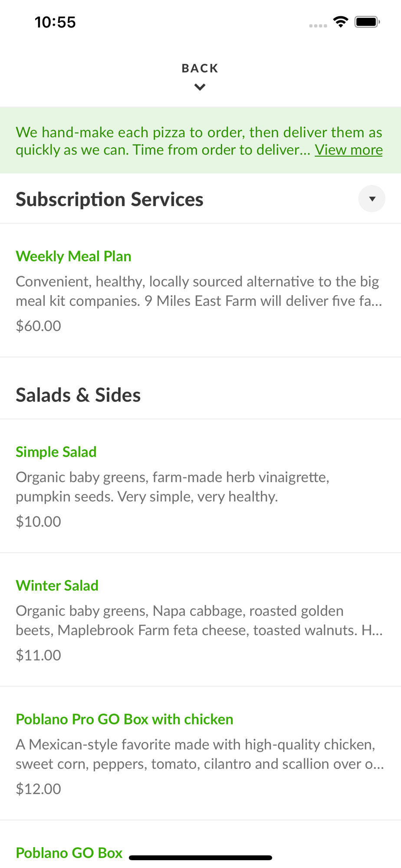Open Poblano Pro GO Box with chicken

point(124,719)
